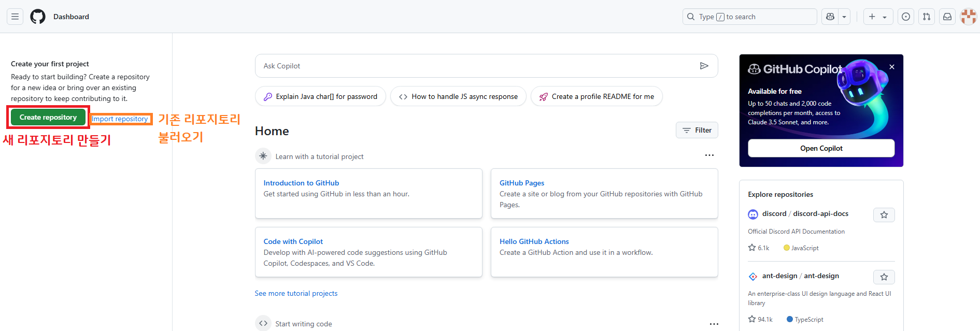Open the Issues icon in header
Image resolution: width=980 pixels, height=331 pixels.
pos(906,17)
